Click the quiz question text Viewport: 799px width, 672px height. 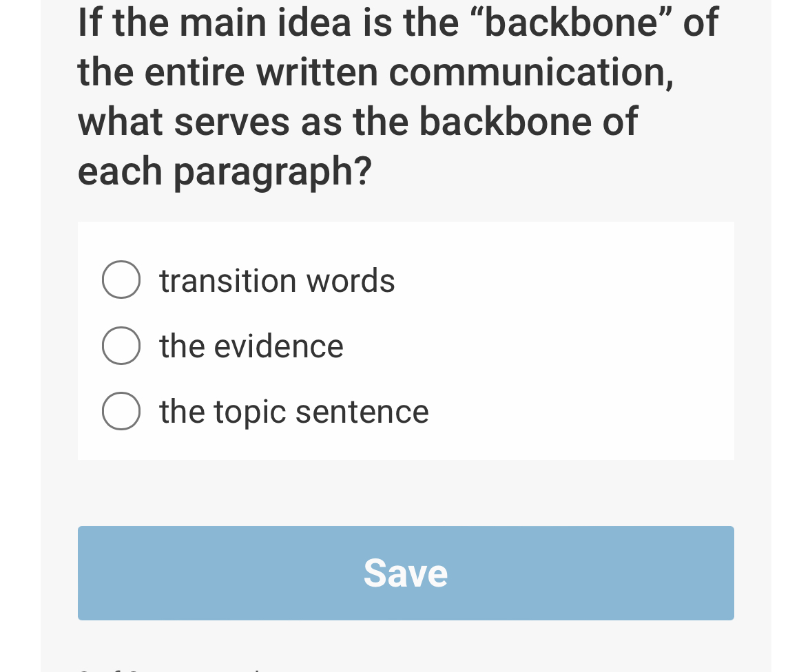pyautogui.click(x=398, y=96)
